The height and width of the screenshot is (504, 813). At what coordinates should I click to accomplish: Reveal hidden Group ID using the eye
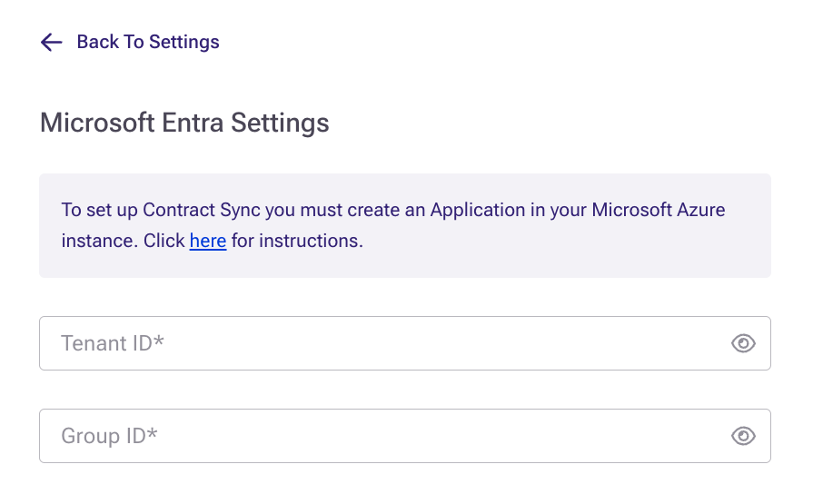(x=743, y=436)
